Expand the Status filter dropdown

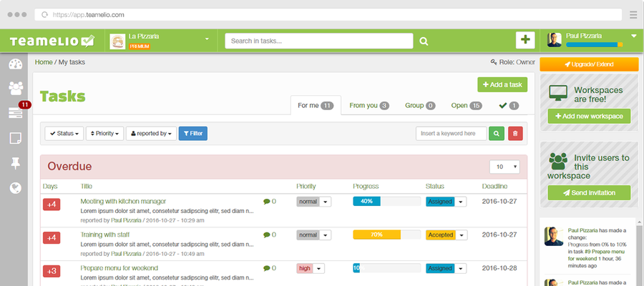[64, 134]
